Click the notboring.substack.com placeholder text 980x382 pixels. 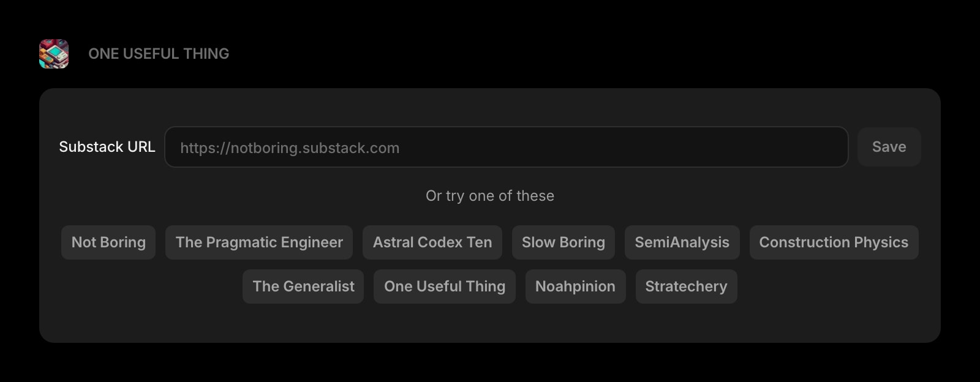[288, 147]
